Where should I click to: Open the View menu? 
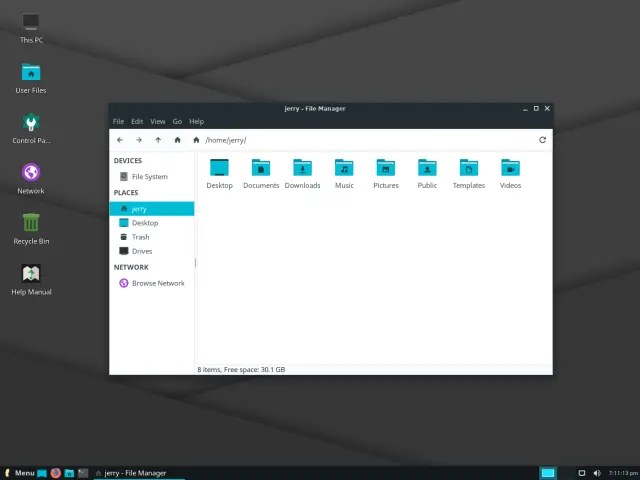pyautogui.click(x=157, y=121)
